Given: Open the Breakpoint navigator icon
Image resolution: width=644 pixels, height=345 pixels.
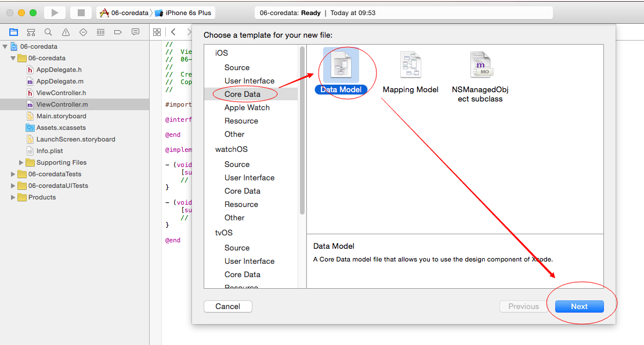Looking at the screenshot, I should pos(118,32).
